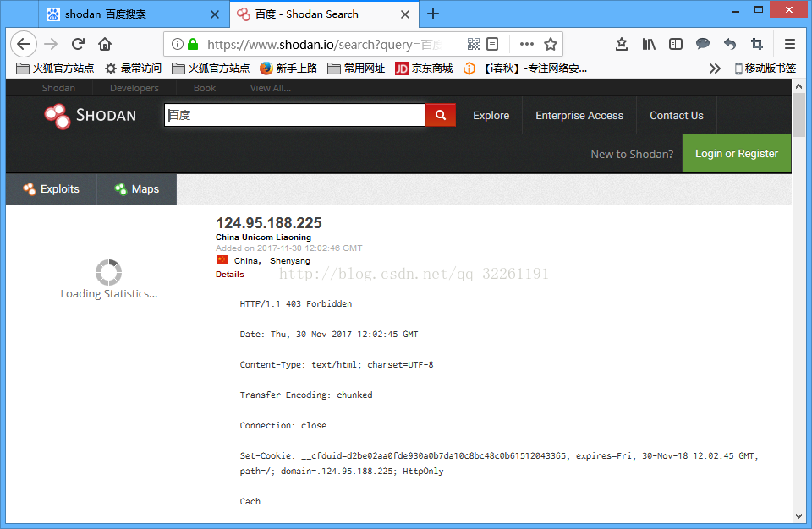Click the vertical scrollbar thumb
The height and width of the screenshot is (529, 812).
[x=798, y=115]
